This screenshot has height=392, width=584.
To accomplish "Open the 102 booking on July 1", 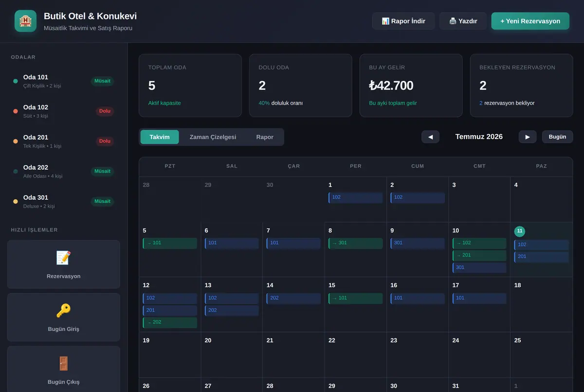I will point(356,197).
